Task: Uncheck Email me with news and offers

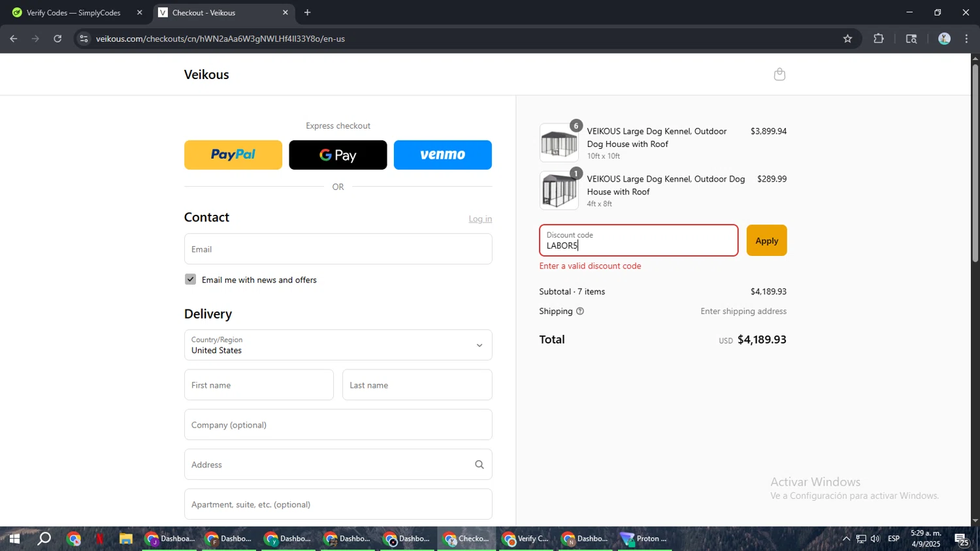Action: click(x=190, y=279)
